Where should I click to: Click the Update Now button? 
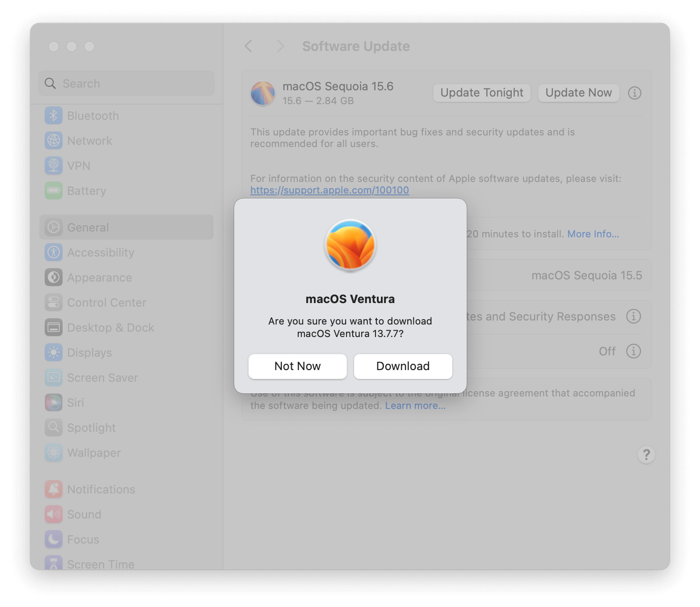click(x=578, y=93)
